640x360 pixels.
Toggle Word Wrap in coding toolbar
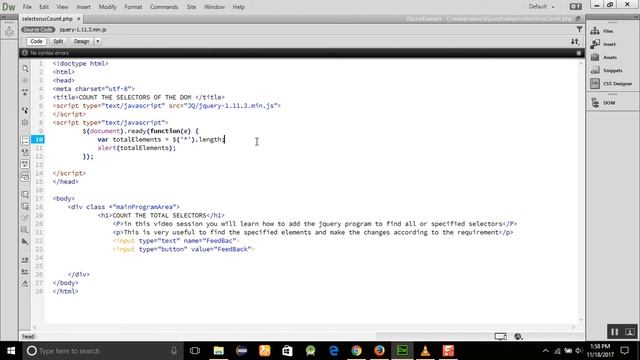25,164
